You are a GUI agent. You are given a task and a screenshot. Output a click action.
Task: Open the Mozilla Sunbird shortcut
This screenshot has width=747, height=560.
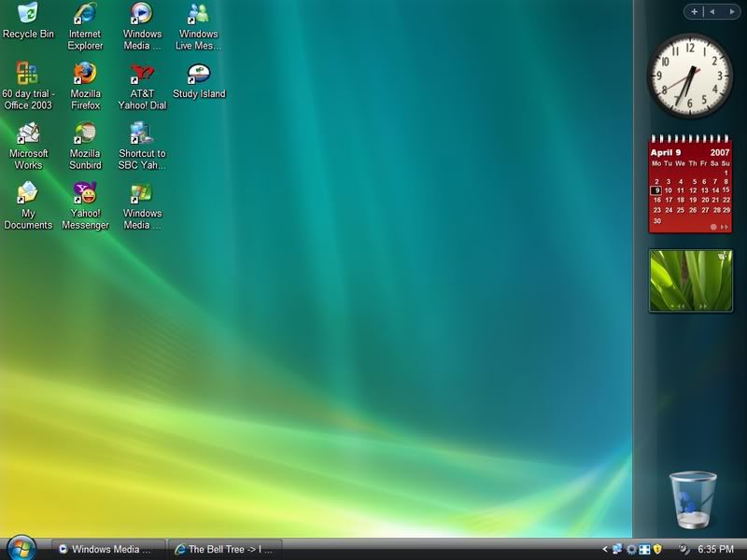85,134
